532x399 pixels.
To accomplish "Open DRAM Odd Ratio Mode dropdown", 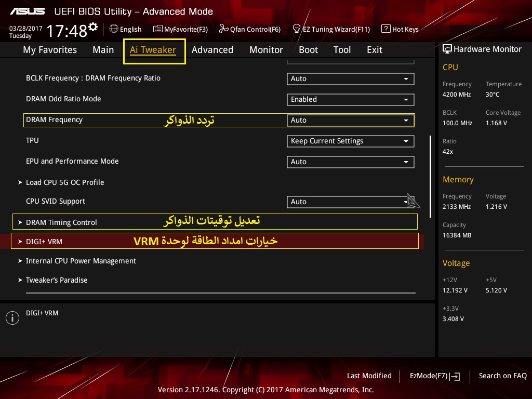I will [x=351, y=99].
